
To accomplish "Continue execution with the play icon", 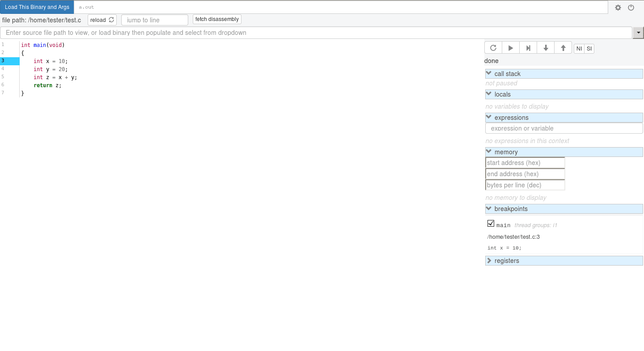I will click(511, 48).
